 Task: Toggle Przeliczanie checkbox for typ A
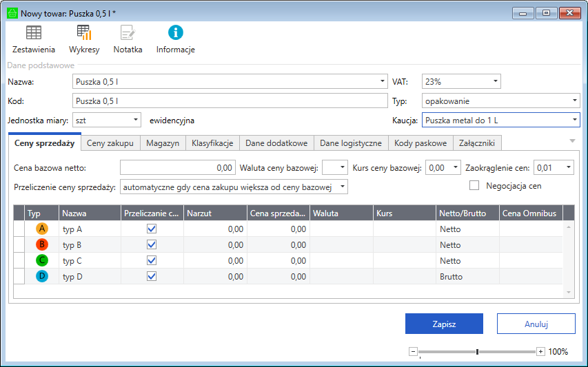(x=152, y=229)
